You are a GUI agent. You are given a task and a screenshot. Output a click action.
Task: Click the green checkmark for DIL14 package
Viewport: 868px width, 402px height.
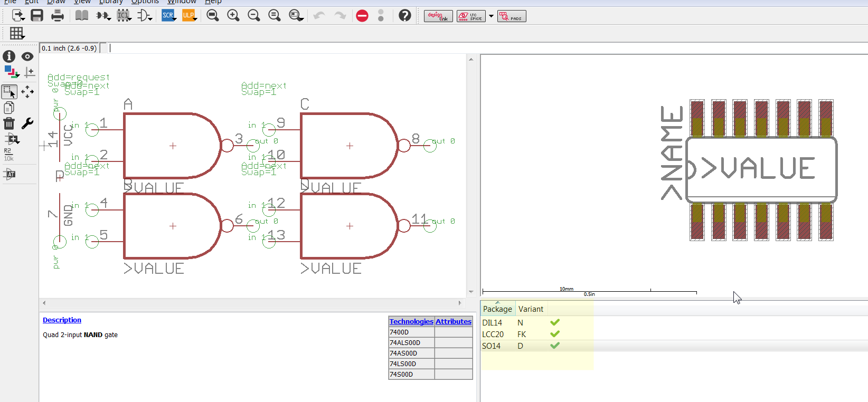click(555, 322)
